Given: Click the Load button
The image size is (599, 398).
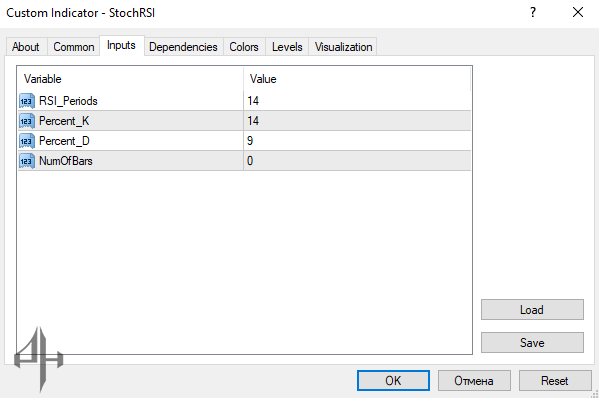Looking at the screenshot, I should coord(532,309).
